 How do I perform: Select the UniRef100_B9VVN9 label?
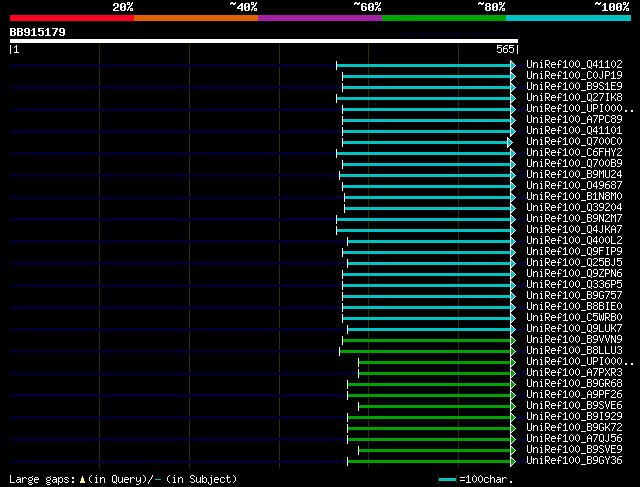click(x=574, y=340)
